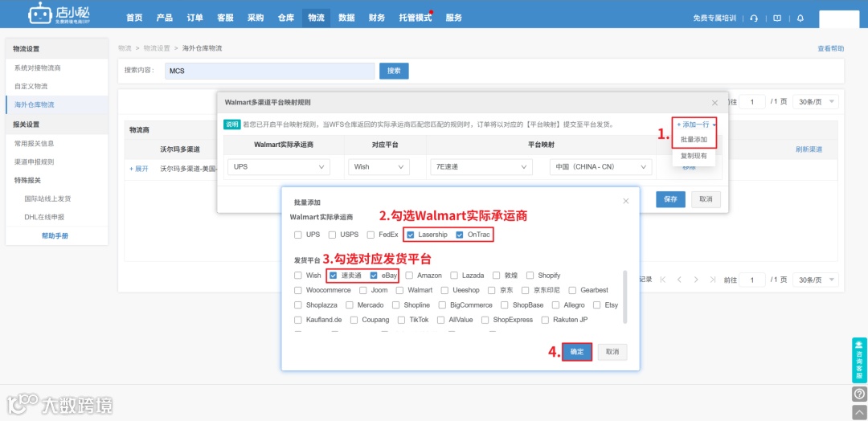Choose 批量添加 from the dropdown menu
This screenshot has height=421, width=868.
click(x=694, y=140)
